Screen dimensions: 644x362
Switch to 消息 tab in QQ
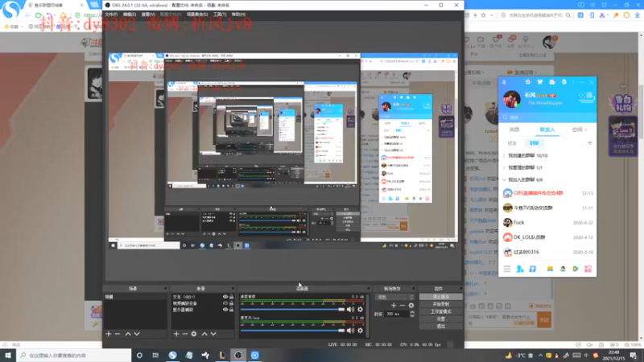(514, 130)
